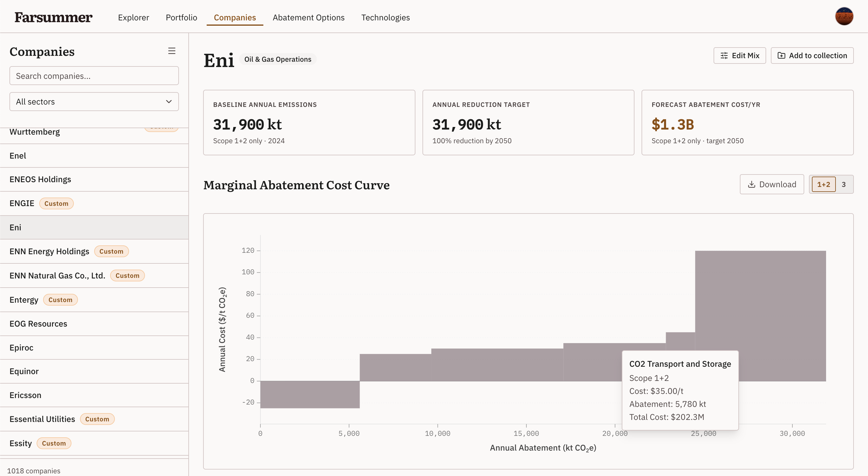
Task: Select Equinor company row
Action: (94, 371)
